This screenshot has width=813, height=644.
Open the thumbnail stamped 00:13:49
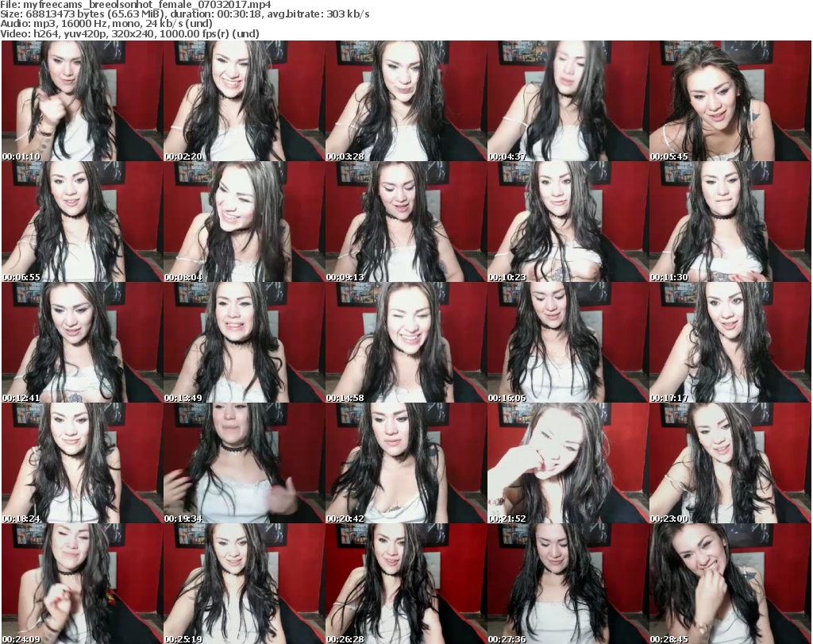pyautogui.click(x=245, y=342)
